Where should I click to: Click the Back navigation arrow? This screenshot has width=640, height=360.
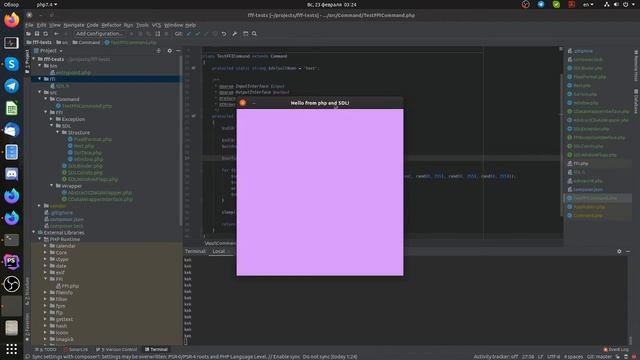57,34
